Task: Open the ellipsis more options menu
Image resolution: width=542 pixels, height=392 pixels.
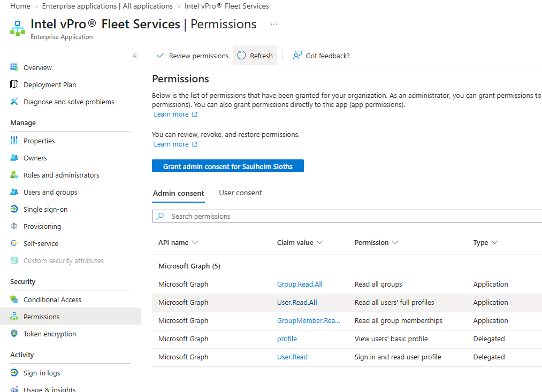Action: [274, 24]
